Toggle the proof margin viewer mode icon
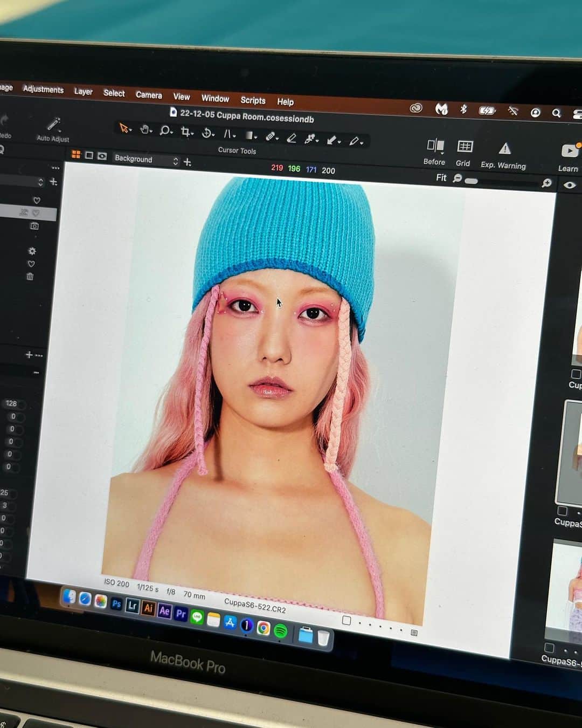Image resolution: width=582 pixels, height=728 pixels. click(x=102, y=156)
